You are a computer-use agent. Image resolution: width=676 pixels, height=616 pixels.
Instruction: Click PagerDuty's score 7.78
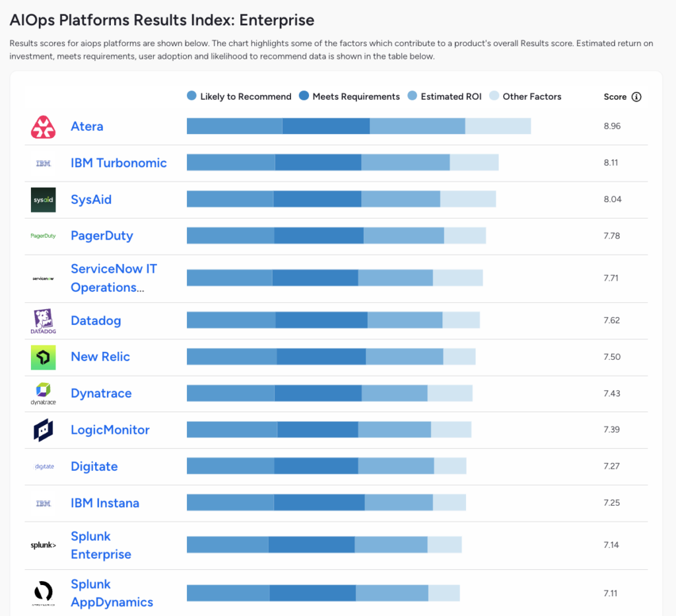tap(611, 236)
